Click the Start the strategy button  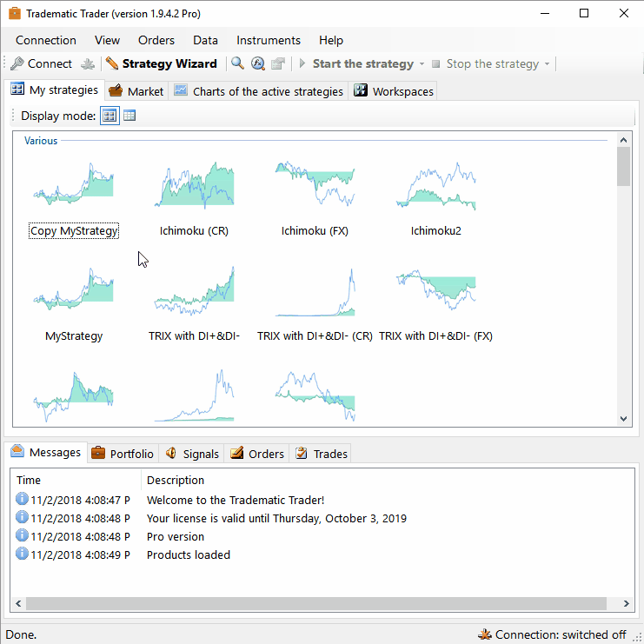[x=356, y=63]
